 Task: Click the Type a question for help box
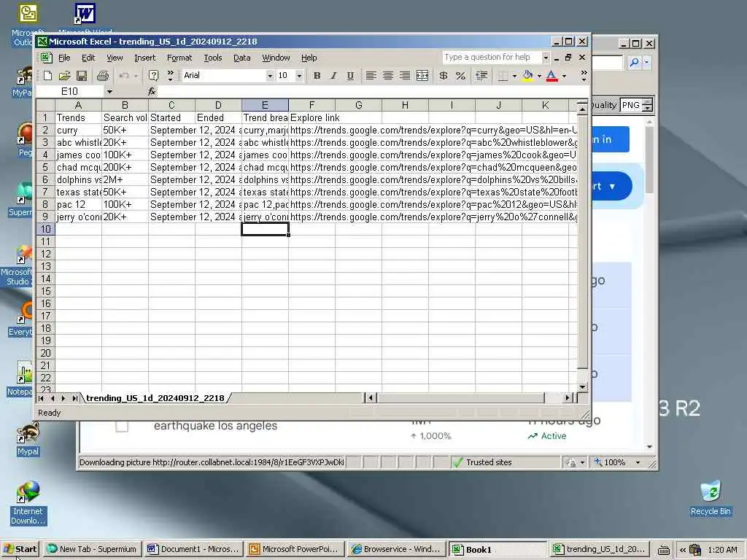click(492, 58)
